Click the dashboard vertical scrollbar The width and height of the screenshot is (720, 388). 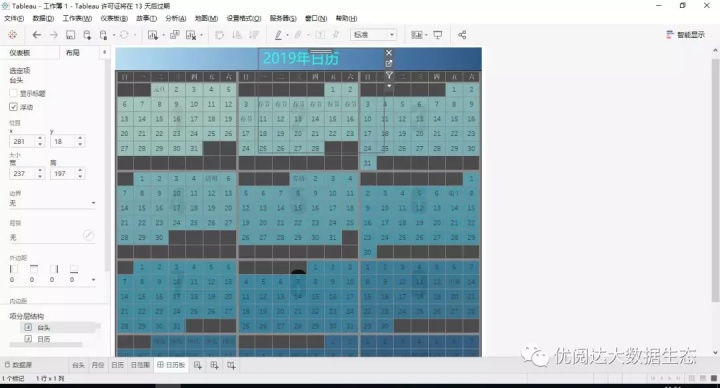click(715, 180)
